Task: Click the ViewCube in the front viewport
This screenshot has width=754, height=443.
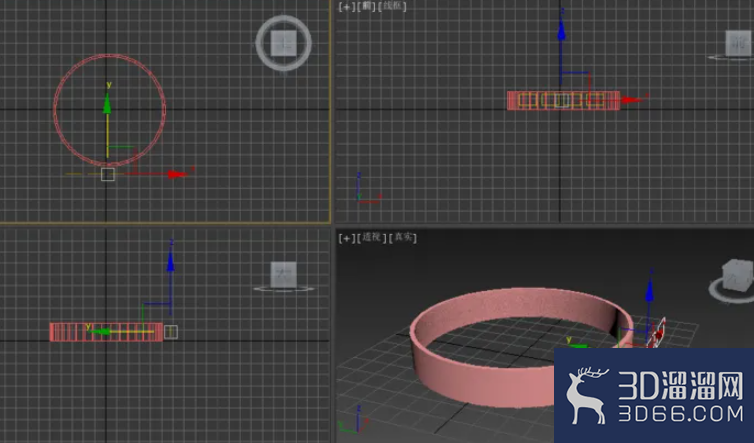Action: click(739, 44)
